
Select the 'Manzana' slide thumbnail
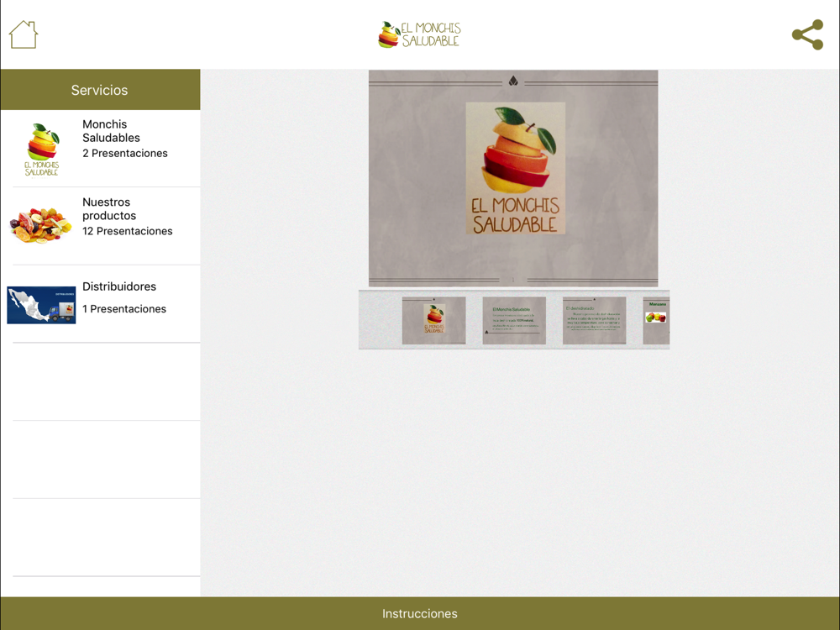(656, 320)
